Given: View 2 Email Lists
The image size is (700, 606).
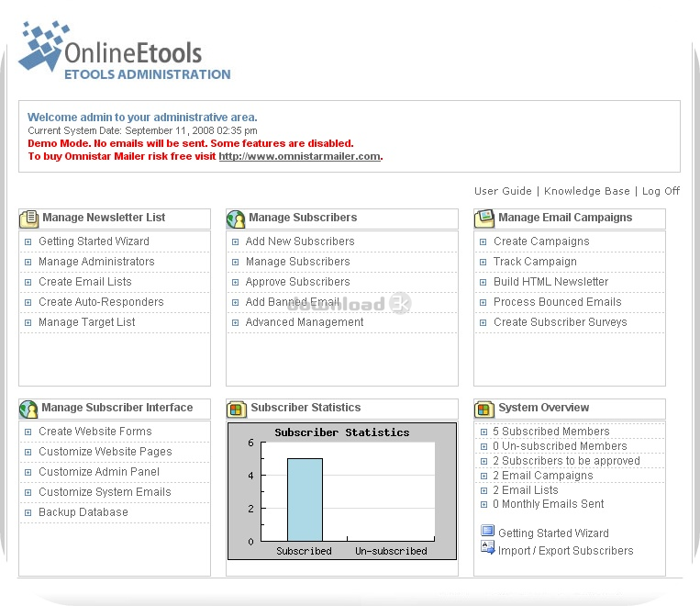Looking at the screenshot, I should pyautogui.click(x=525, y=490).
